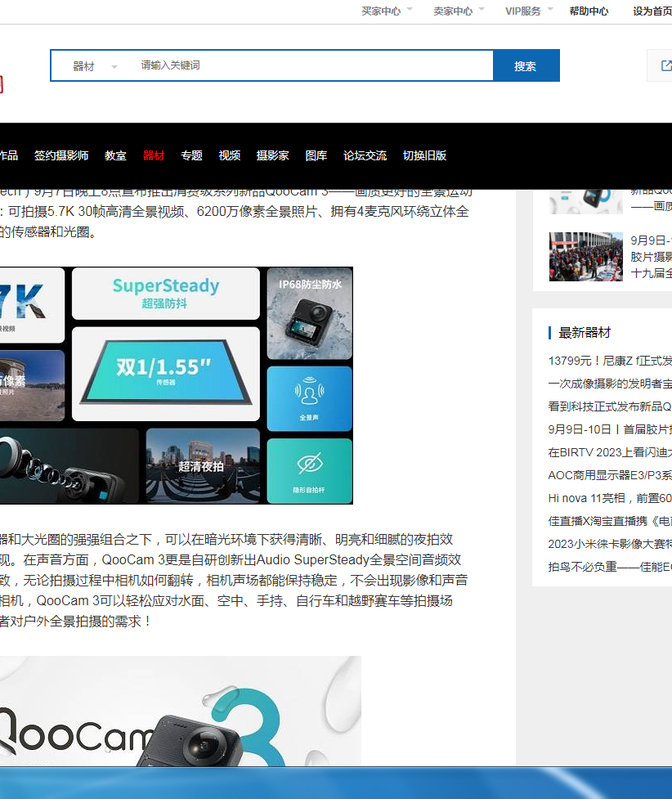Viewport: 672px width, 799px height.
Task: Open the 拍鸟不必负重 article link
Action: [x=610, y=567]
